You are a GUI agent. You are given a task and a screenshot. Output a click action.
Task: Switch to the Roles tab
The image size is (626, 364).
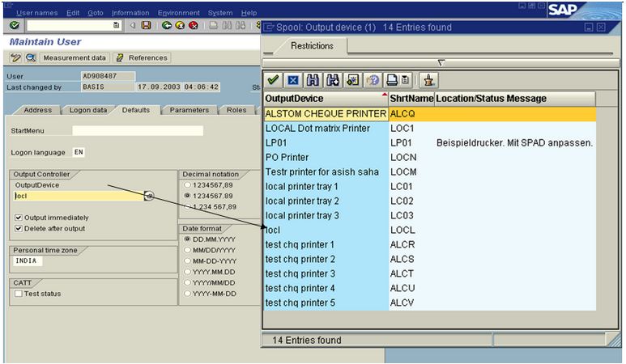[236, 110]
